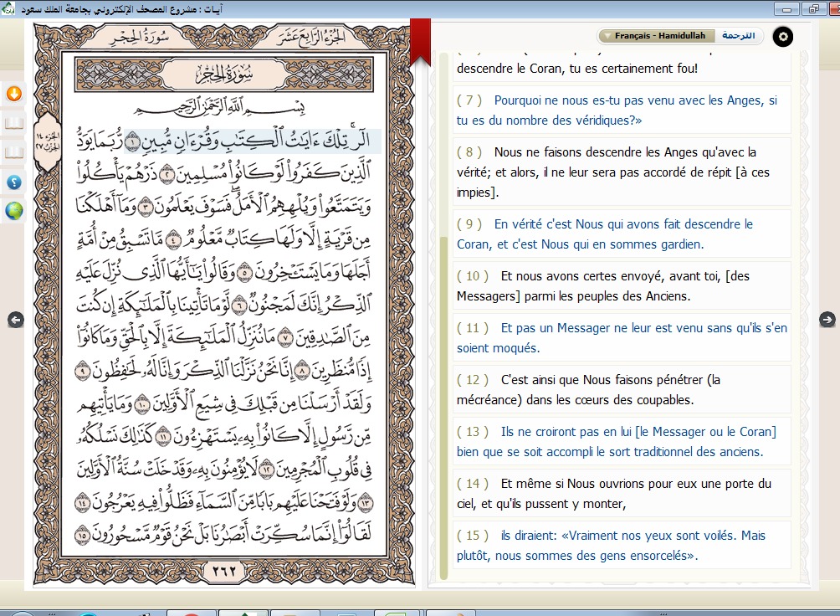Select the الترجمة tab label

point(738,35)
